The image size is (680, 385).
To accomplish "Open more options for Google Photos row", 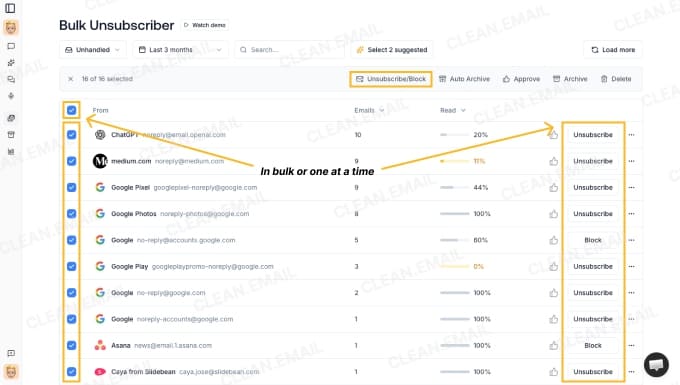I will pyautogui.click(x=631, y=214).
